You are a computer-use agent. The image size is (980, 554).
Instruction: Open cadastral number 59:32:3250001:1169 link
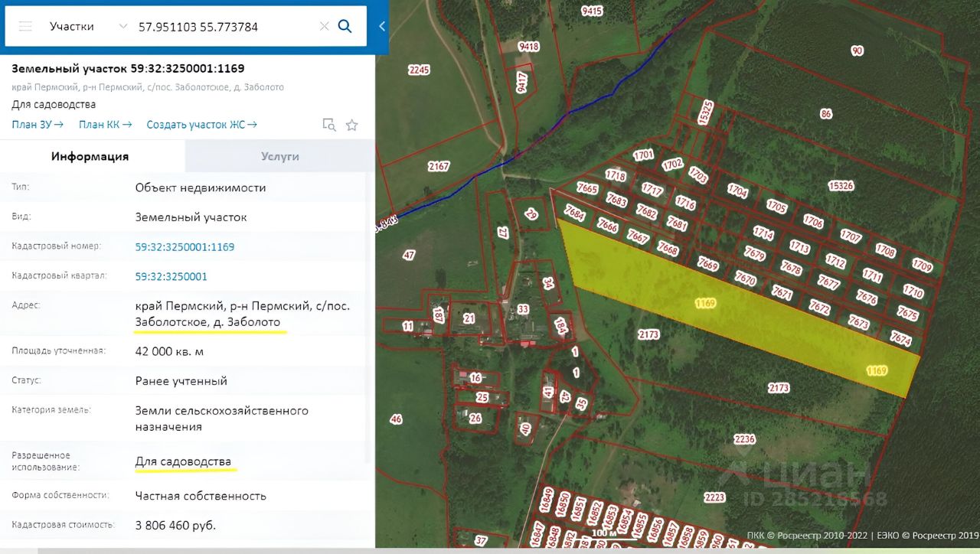[185, 246]
